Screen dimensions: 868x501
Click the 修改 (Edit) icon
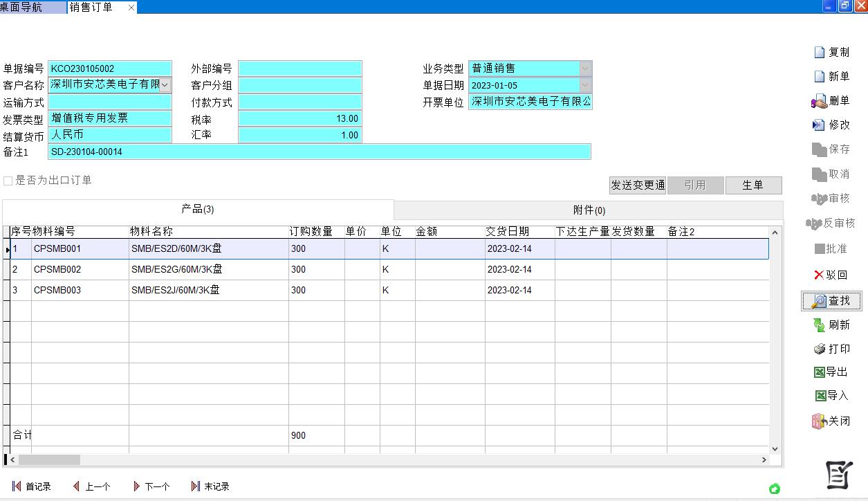831,125
